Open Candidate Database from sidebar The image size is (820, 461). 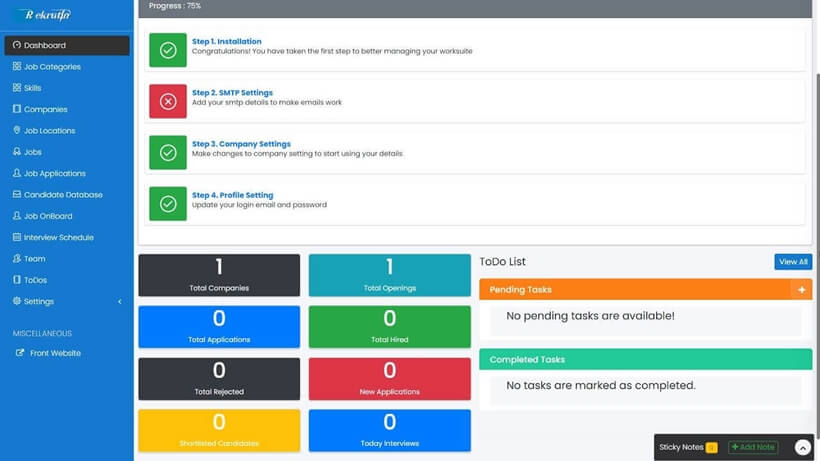pyautogui.click(x=63, y=195)
